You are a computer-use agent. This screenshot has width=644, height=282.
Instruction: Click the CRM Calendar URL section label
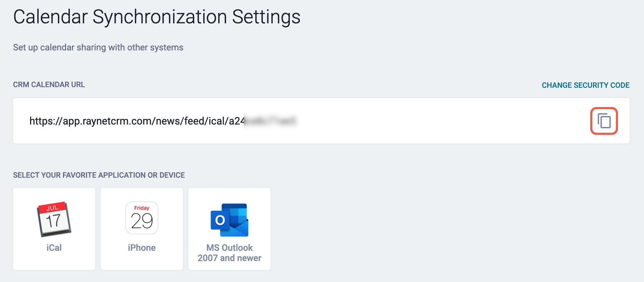coord(49,85)
